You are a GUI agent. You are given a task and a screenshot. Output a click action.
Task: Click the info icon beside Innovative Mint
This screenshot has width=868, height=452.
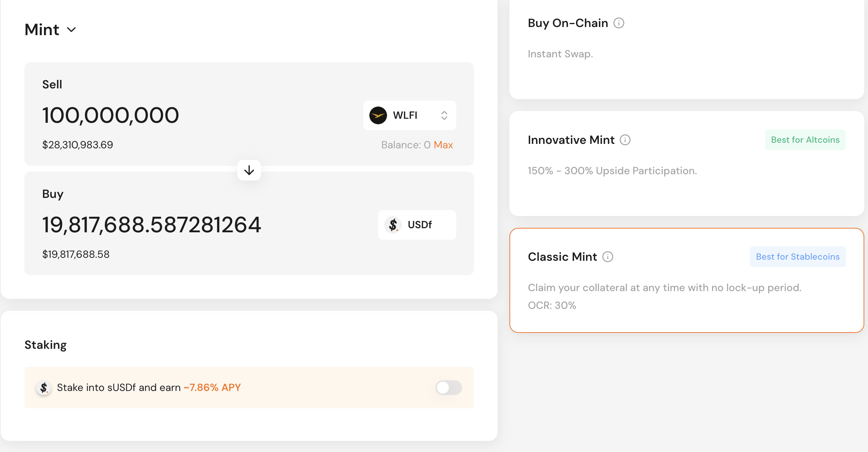click(x=625, y=140)
